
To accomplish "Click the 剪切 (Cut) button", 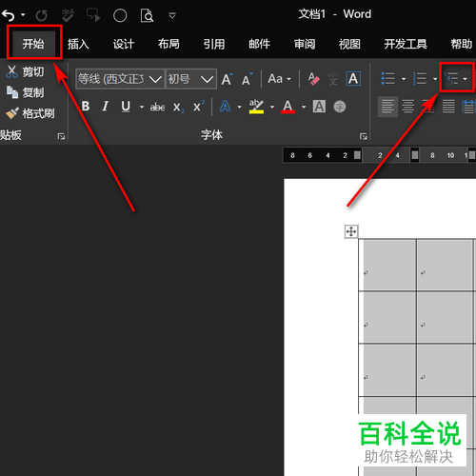I will pos(25,72).
